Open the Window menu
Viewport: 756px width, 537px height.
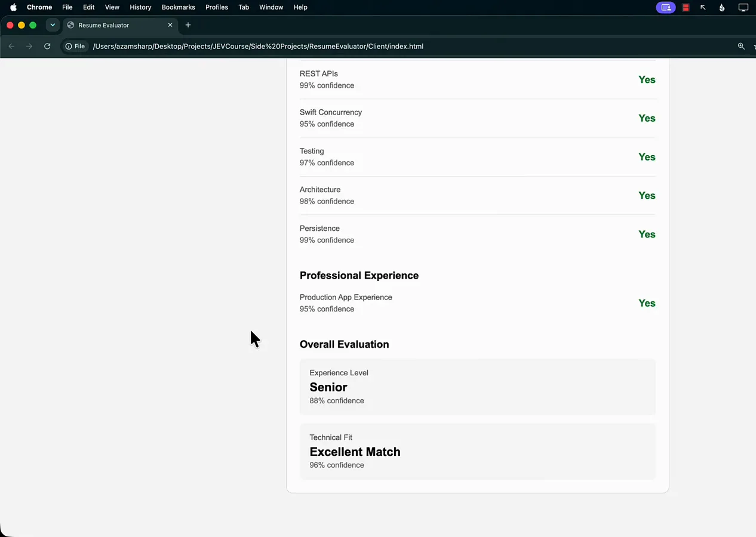click(x=271, y=7)
